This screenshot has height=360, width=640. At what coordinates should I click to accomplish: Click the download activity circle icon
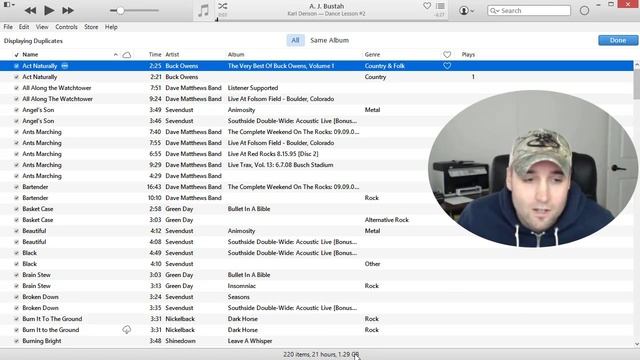tap(584, 11)
